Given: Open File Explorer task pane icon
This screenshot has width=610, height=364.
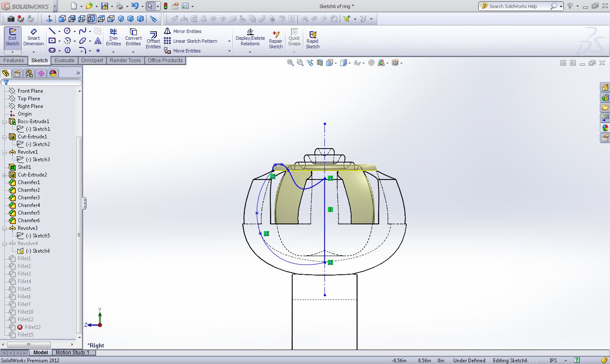Looking at the screenshot, I should click(605, 108).
